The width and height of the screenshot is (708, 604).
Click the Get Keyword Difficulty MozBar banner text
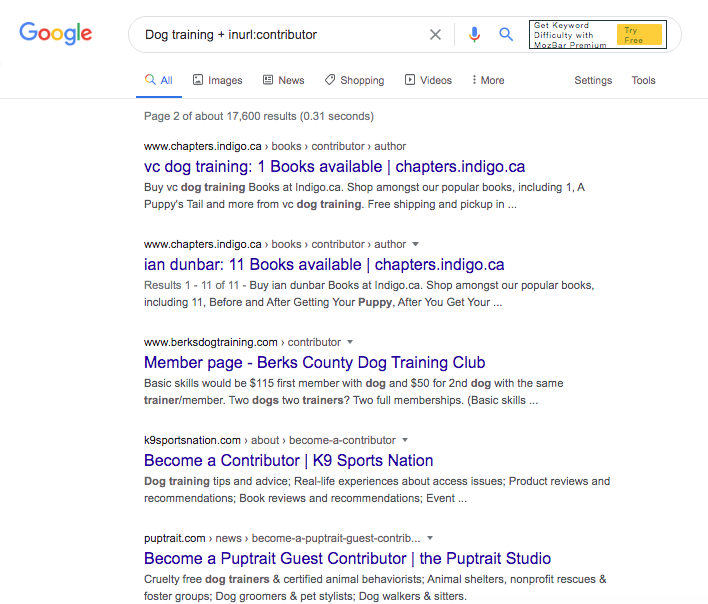570,35
